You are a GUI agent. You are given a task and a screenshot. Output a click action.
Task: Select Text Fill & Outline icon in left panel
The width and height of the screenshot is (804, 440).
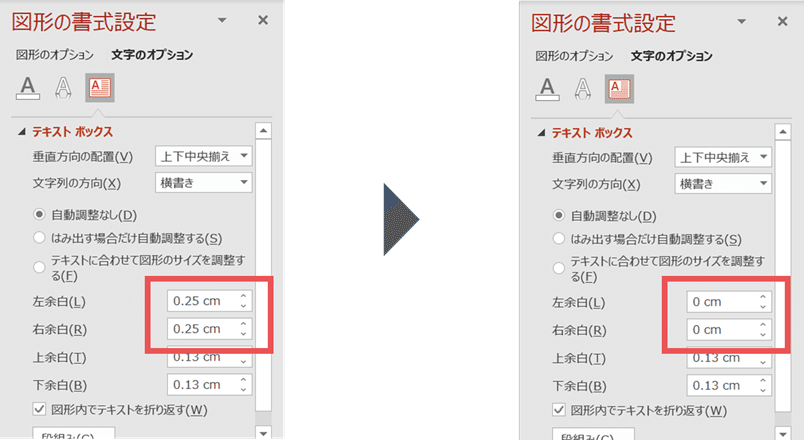(28, 88)
